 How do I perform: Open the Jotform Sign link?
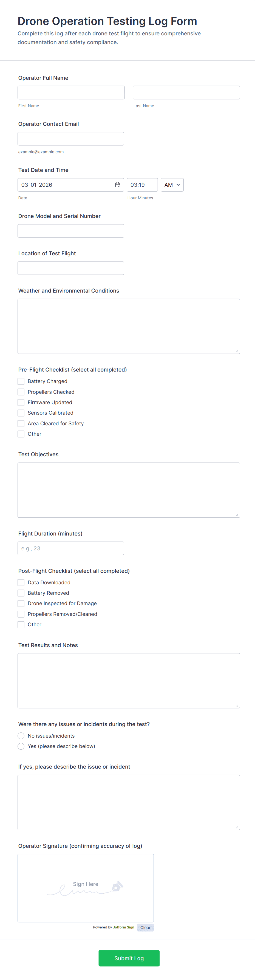(x=123, y=927)
